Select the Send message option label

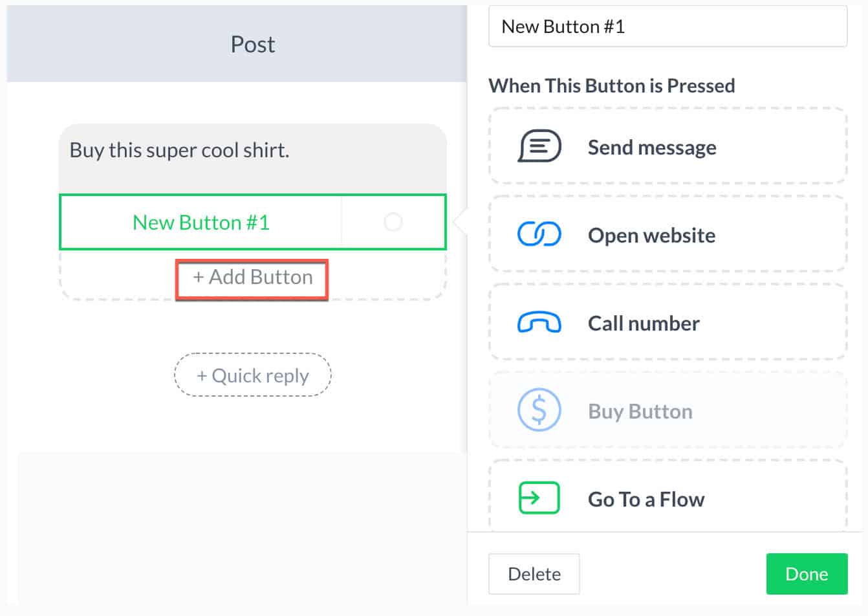pos(651,148)
